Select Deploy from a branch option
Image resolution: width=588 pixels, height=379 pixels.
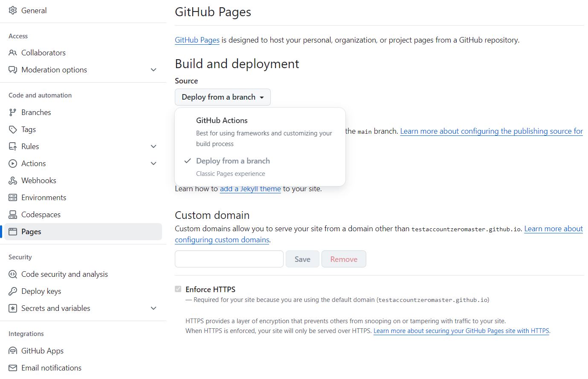[x=260, y=167]
